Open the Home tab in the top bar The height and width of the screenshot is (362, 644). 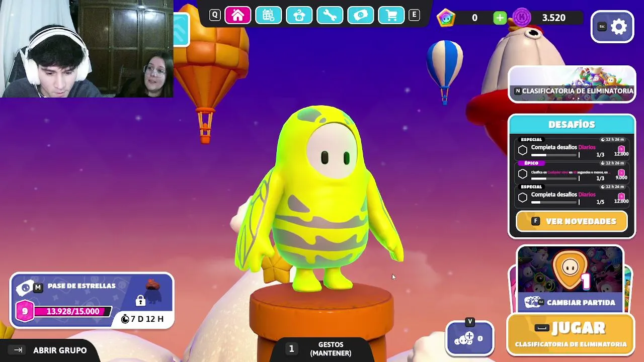(x=238, y=16)
